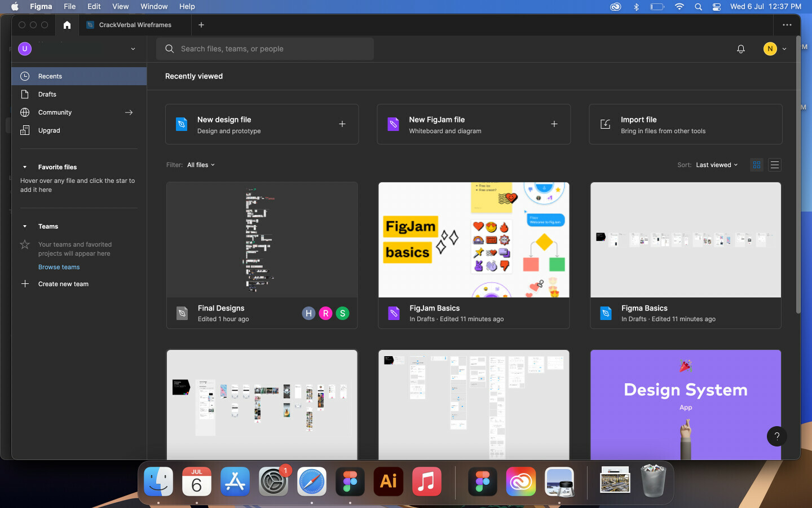Viewport: 812px width, 508px height.
Task: Open the File menu
Action: (70, 7)
